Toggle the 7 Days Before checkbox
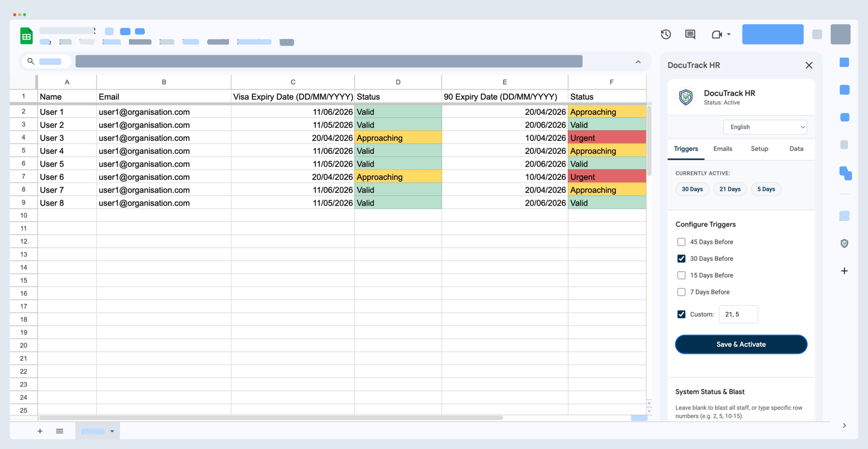This screenshot has width=868, height=449. tap(681, 292)
